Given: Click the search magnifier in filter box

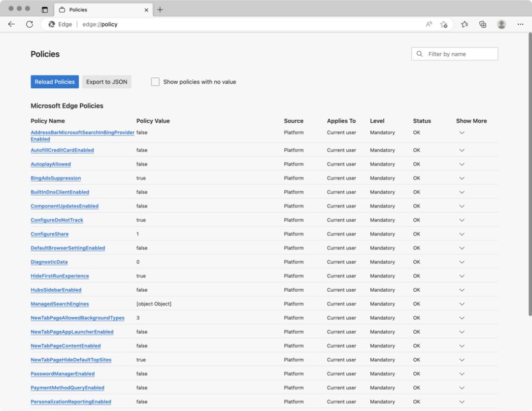Looking at the screenshot, I should (x=419, y=54).
